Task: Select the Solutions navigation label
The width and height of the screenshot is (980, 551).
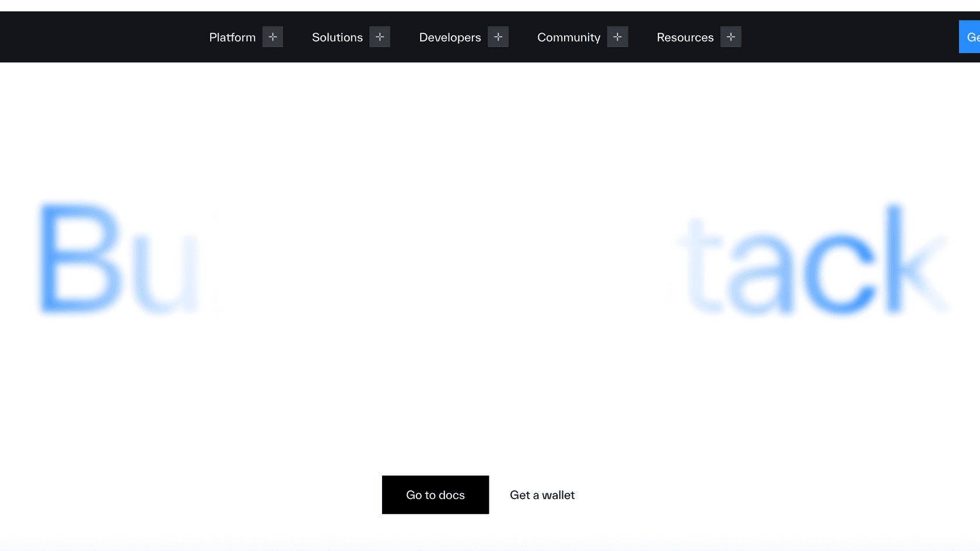Action: [x=337, y=37]
